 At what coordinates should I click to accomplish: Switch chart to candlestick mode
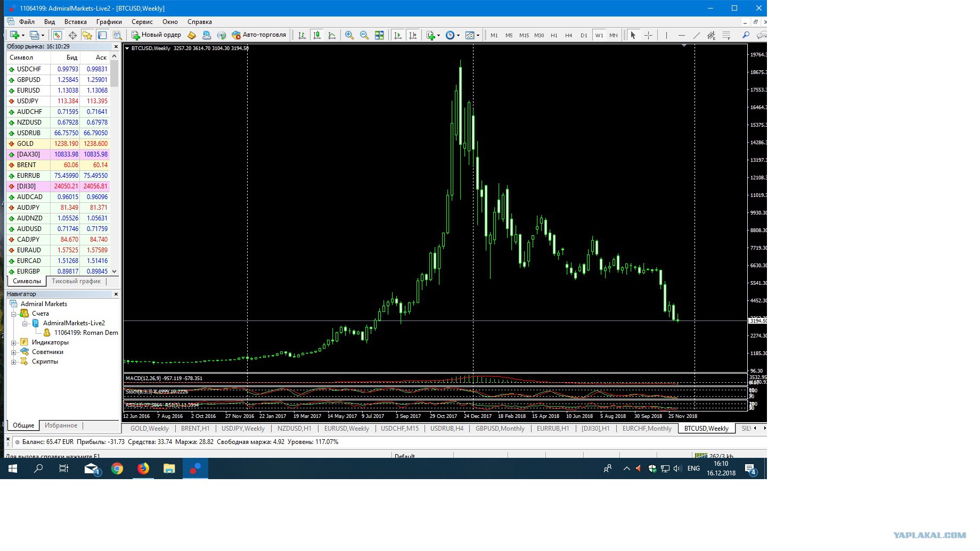coord(317,35)
